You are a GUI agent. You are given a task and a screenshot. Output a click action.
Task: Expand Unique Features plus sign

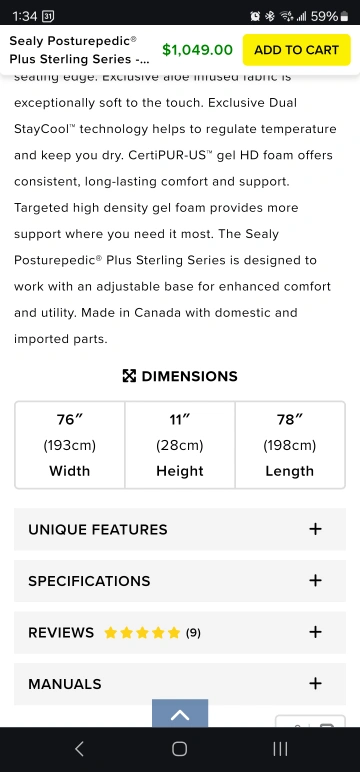(315, 529)
